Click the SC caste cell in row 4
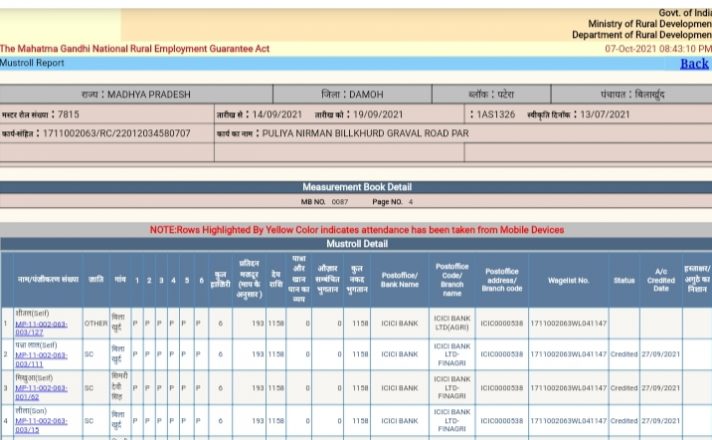This screenshot has width=712, height=440. 96,421
